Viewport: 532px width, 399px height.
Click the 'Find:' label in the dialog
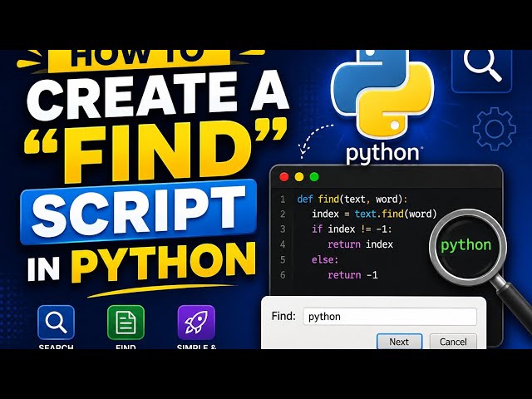click(283, 316)
